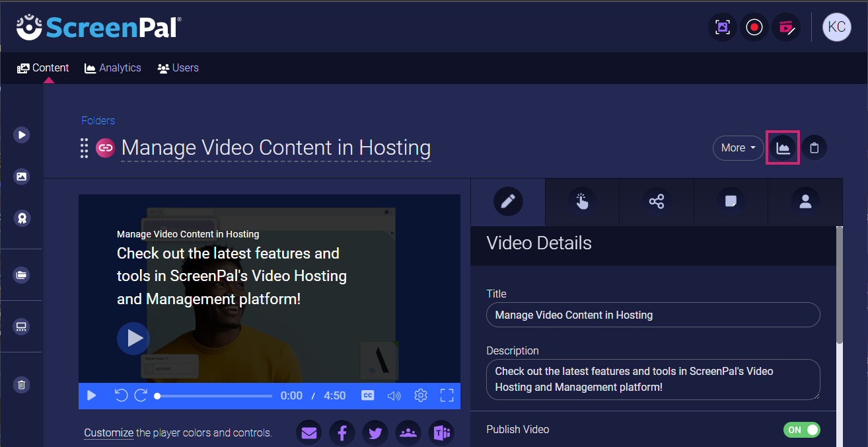The width and height of the screenshot is (868, 447).
Task: Open video analytics chart icon
Action: coord(783,148)
